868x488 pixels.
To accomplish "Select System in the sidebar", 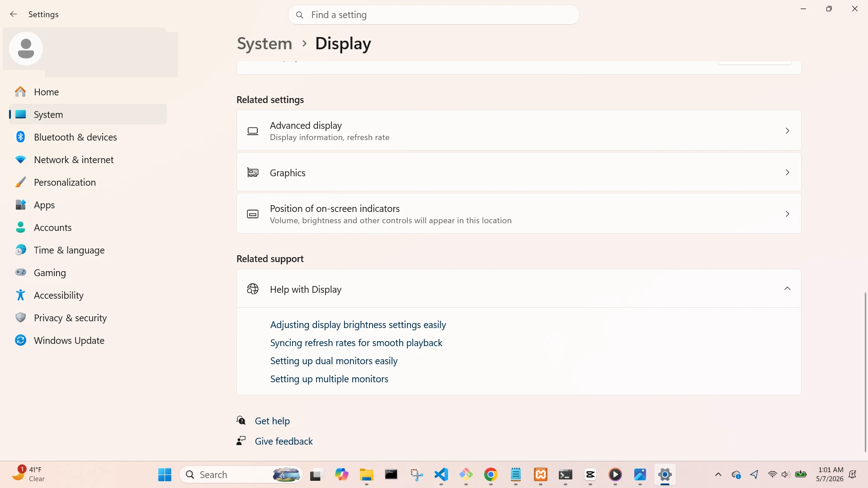I will pyautogui.click(x=88, y=114).
